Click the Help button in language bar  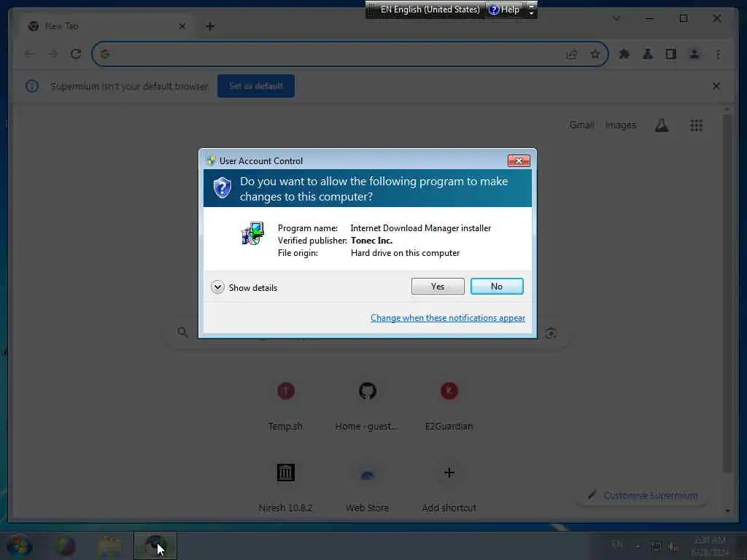504,9
